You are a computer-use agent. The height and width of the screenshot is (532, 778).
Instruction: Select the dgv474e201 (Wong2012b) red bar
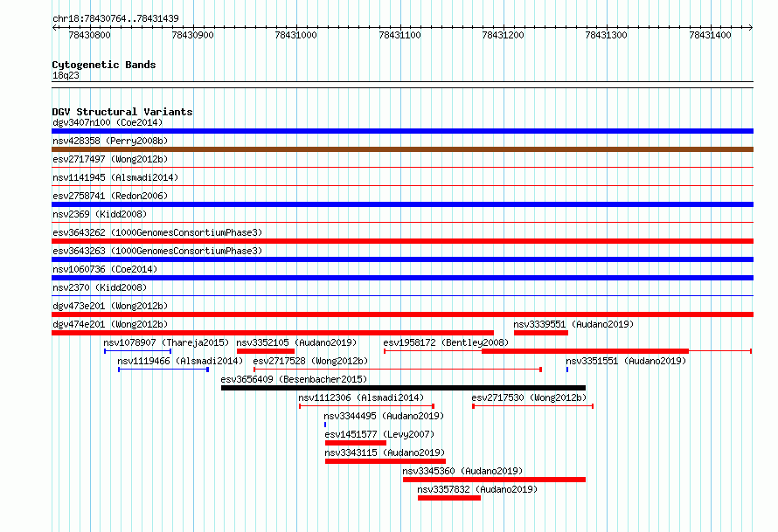(x=273, y=333)
